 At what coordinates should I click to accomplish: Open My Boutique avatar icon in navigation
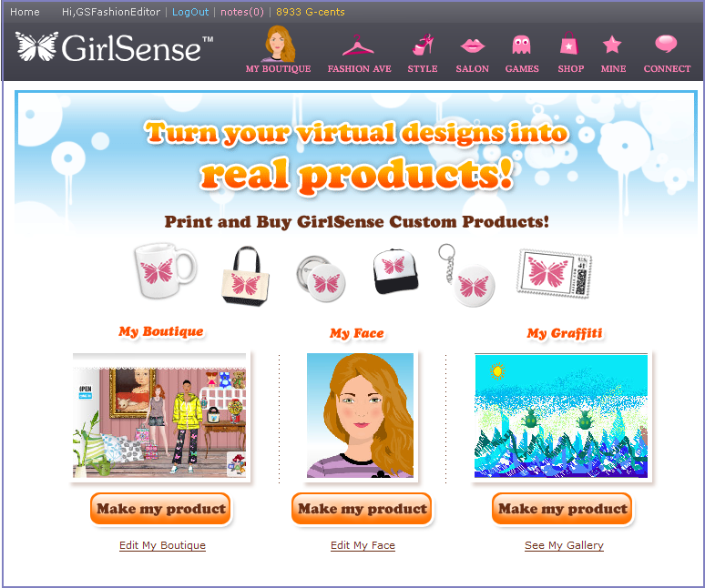click(279, 44)
